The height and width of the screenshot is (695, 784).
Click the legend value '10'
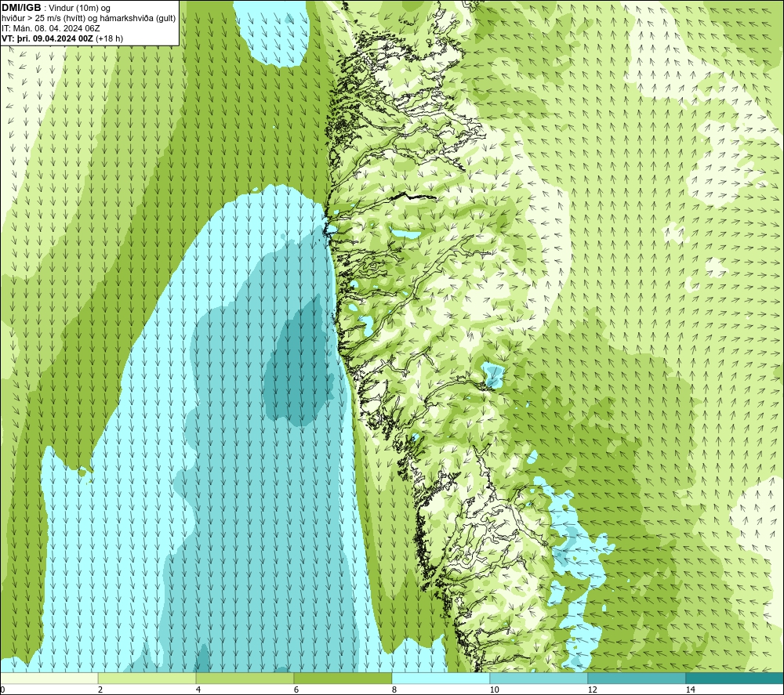(x=494, y=690)
